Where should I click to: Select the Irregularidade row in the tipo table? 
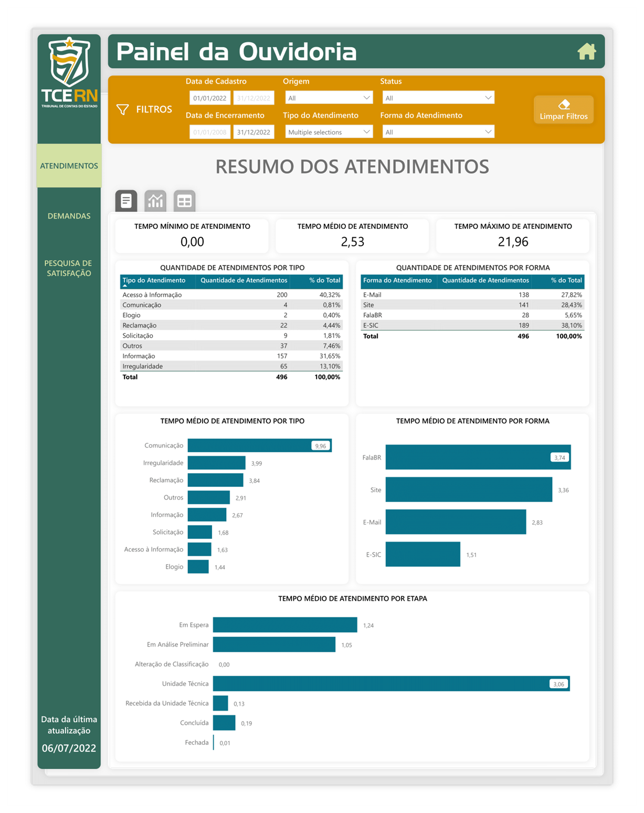point(231,366)
